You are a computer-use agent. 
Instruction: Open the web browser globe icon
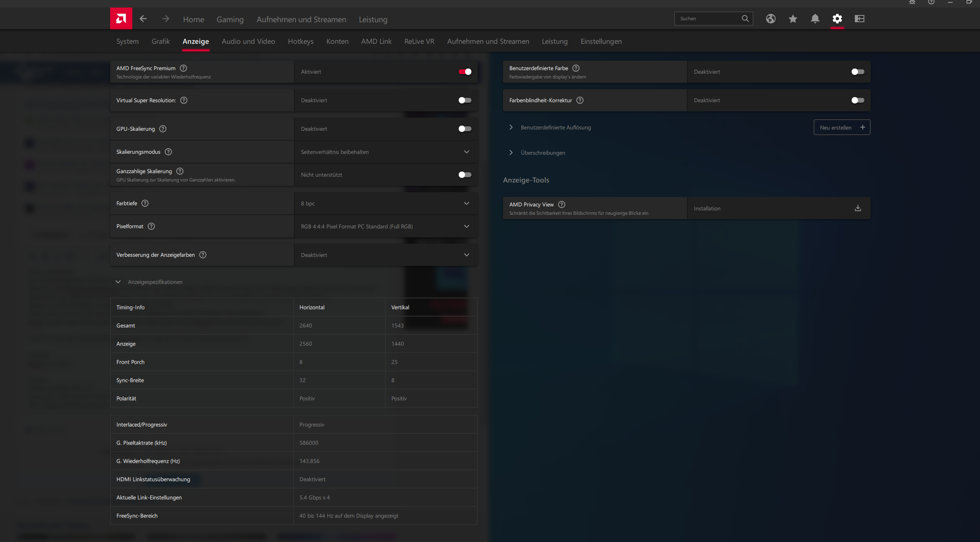pyautogui.click(x=770, y=19)
